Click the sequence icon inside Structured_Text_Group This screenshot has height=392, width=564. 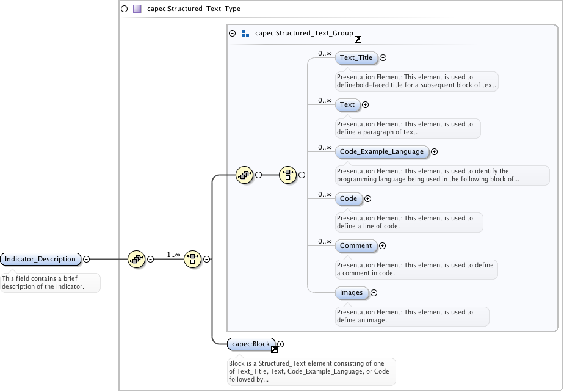[244, 175]
